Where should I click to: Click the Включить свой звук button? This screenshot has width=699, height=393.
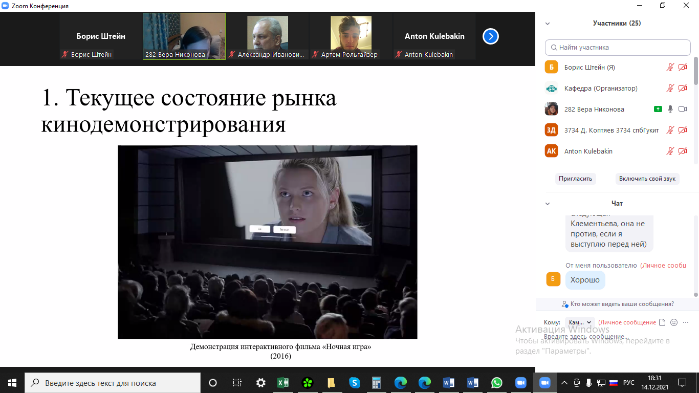(x=647, y=179)
